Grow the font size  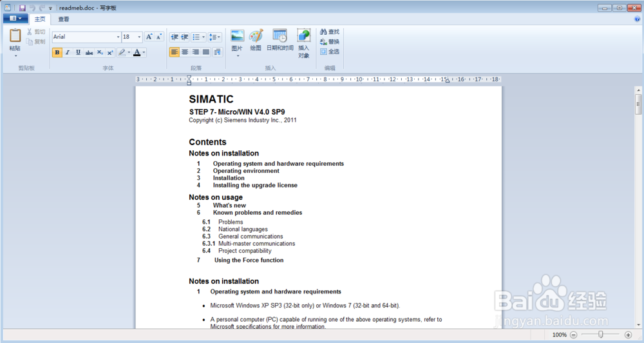coord(149,37)
